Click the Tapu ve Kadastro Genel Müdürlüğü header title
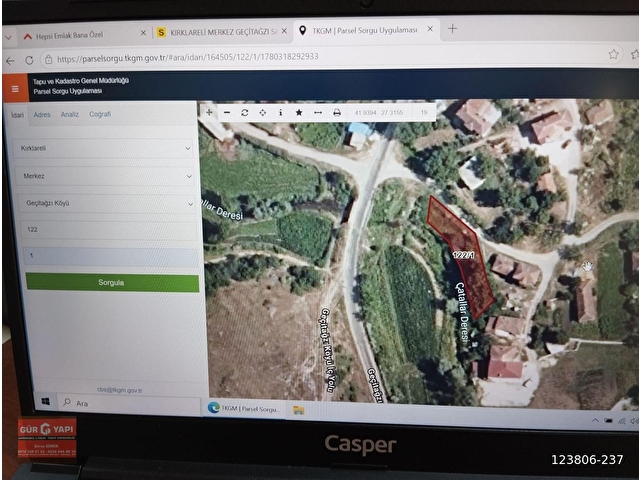 tap(81, 81)
